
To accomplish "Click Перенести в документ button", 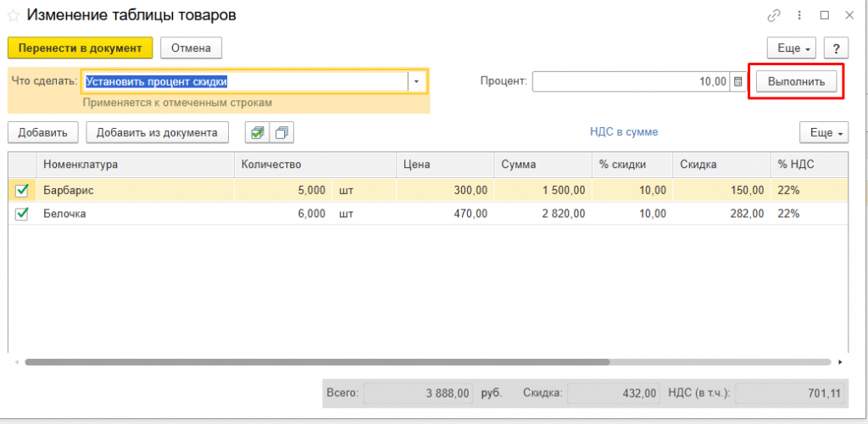I will 81,48.
